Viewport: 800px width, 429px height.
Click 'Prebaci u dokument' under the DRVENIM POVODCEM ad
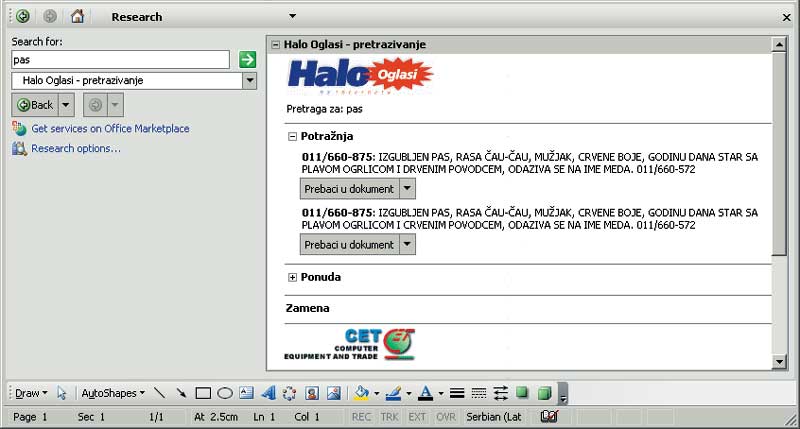(x=349, y=189)
